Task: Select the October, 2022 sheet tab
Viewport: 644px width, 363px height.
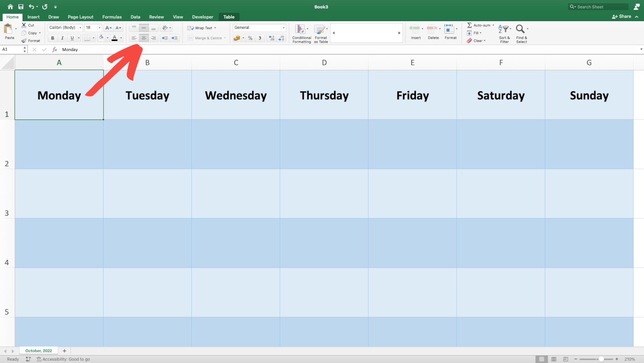Action: [x=38, y=350]
